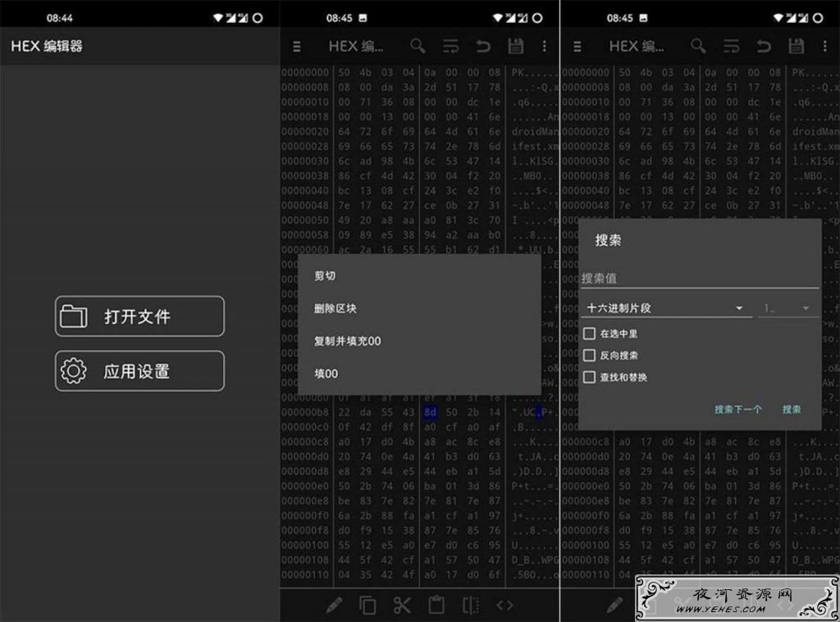The width and height of the screenshot is (840, 622).
Task: Choose 删除区块 from the context menu
Action: coord(419,308)
